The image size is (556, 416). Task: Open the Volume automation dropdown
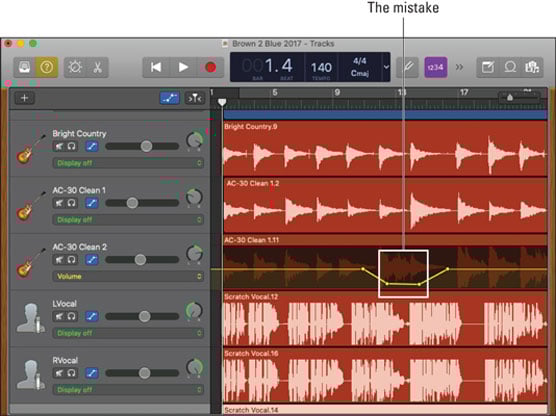click(x=128, y=276)
